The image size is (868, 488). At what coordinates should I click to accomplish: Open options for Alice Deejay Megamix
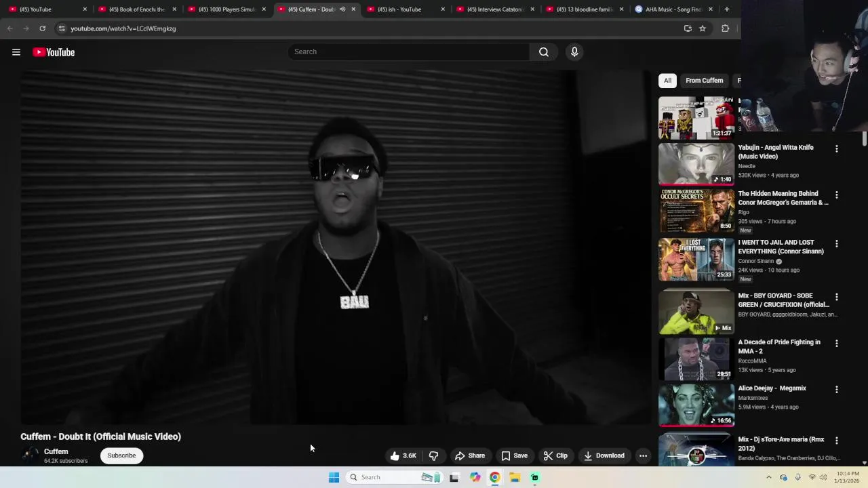coord(836,390)
